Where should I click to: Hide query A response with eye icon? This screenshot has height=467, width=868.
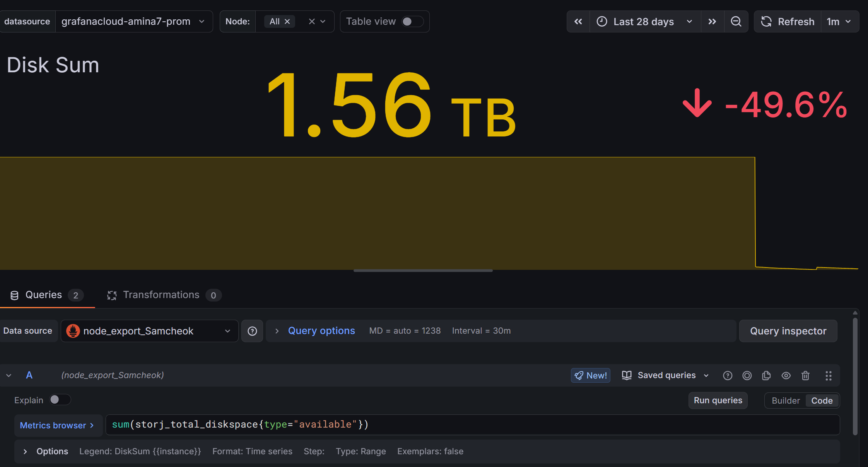(x=786, y=375)
